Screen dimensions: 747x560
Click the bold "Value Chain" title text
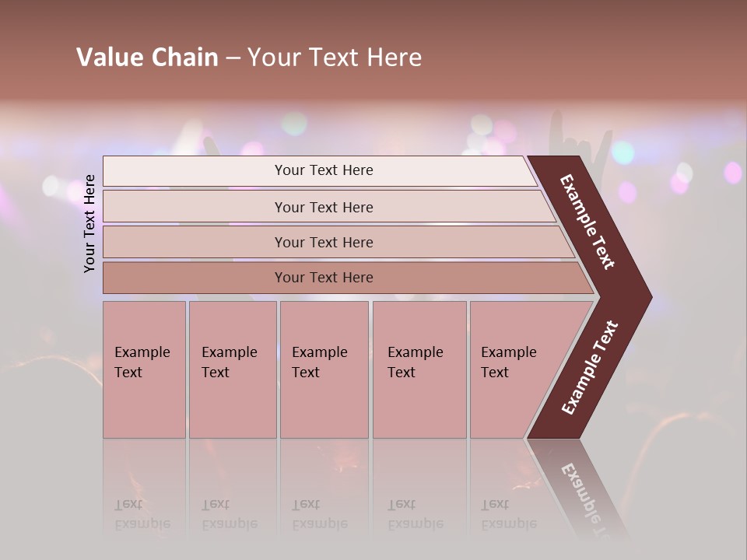click(x=147, y=58)
